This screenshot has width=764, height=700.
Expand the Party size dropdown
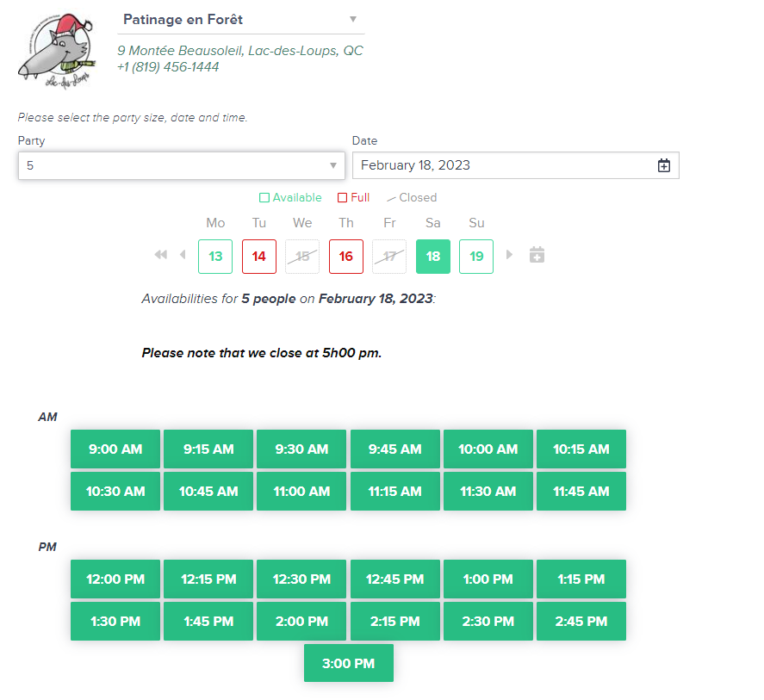(181, 165)
